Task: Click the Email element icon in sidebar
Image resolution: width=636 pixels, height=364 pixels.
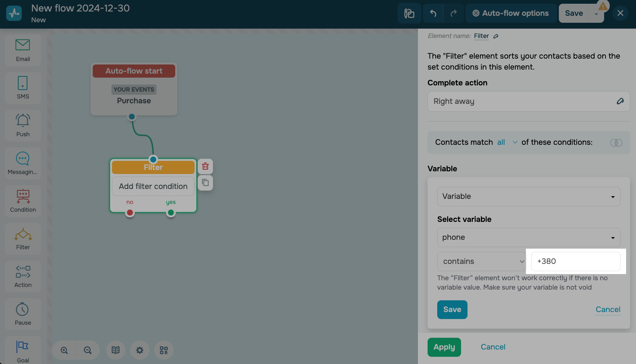Action: pos(23,45)
